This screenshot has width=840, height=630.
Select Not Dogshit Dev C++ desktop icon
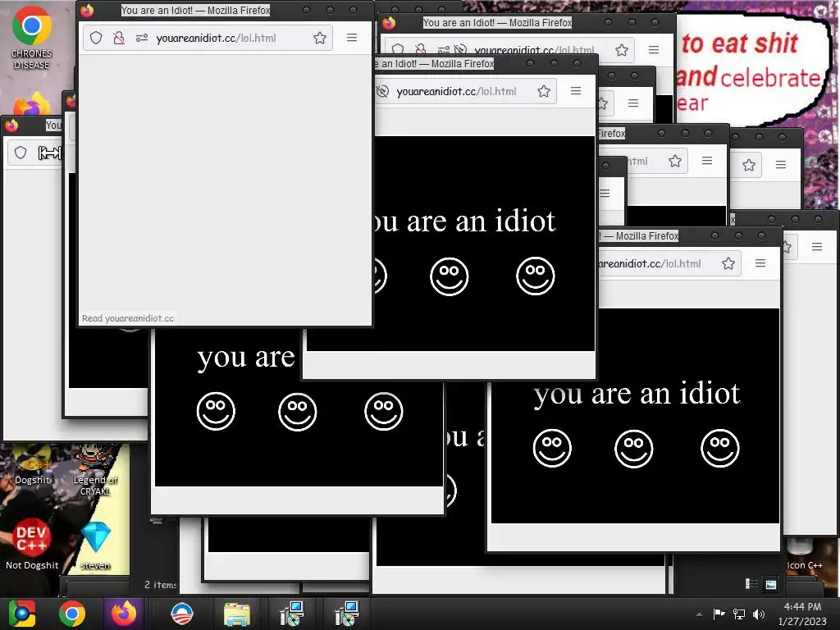pyautogui.click(x=32, y=544)
